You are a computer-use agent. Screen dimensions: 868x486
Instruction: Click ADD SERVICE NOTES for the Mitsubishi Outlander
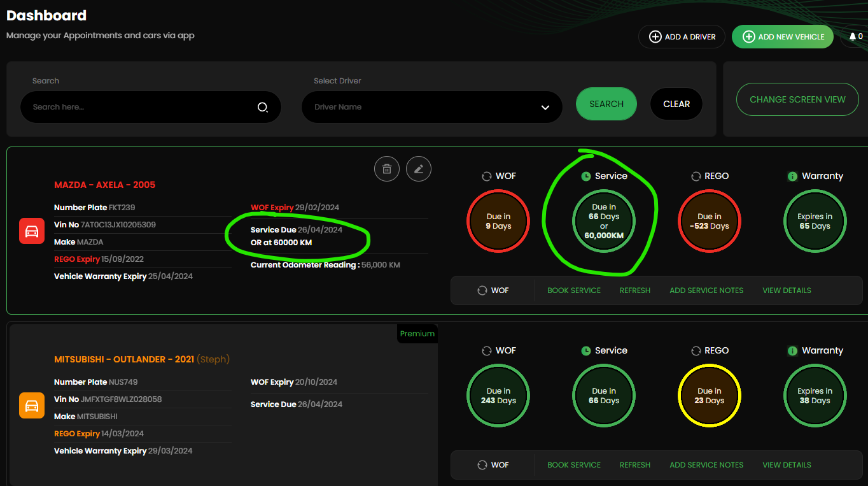[706, 465]
